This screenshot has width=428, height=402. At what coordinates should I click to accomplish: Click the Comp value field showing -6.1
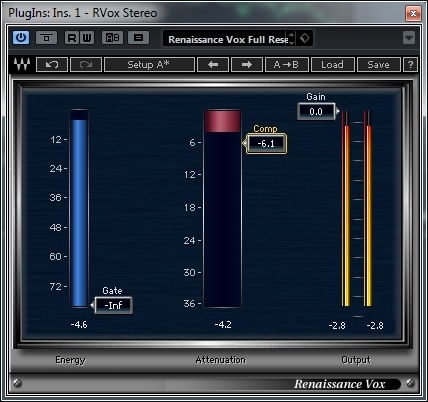[x=266, y=144]
